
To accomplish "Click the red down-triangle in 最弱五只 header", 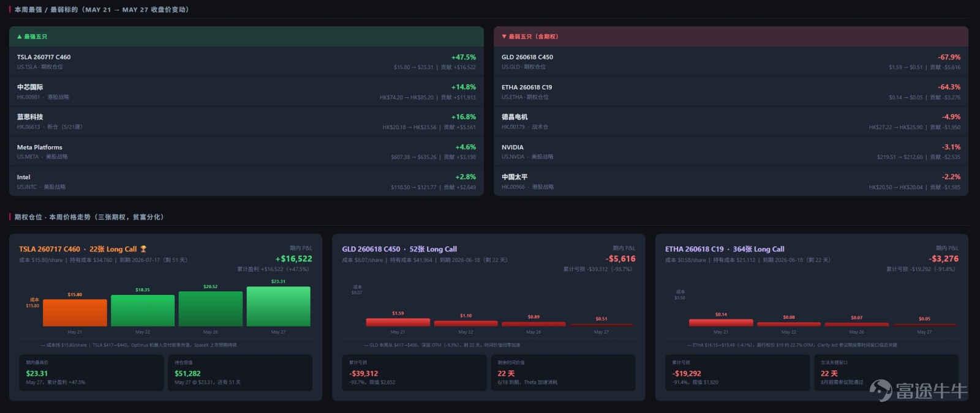I will [504, 37].
